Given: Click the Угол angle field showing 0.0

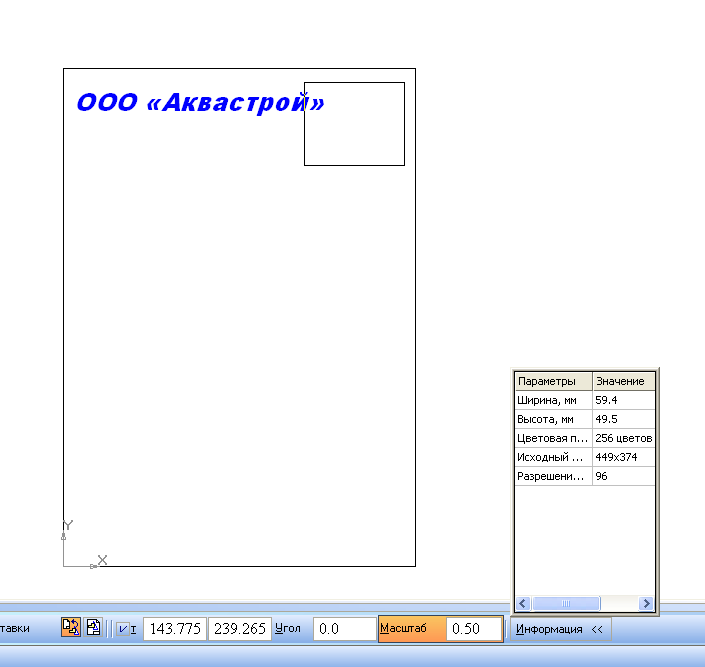Looking at the screenshot, I should [344, 628].
